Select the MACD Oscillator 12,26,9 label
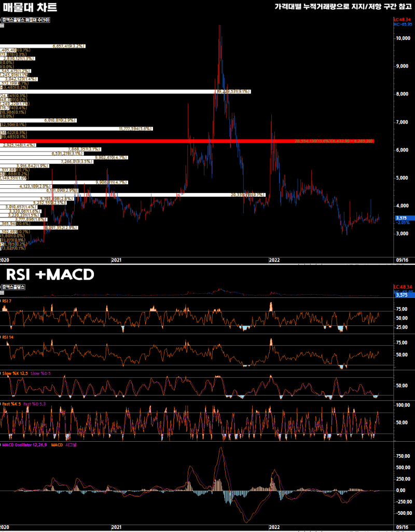Image resolution: width=415 pixels, height=532 pixels. click(24, 445)
